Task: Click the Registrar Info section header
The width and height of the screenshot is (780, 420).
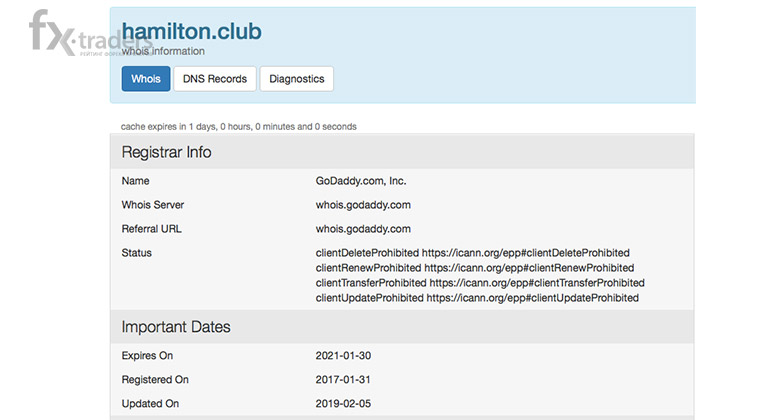Action: [x=402, y=152]
